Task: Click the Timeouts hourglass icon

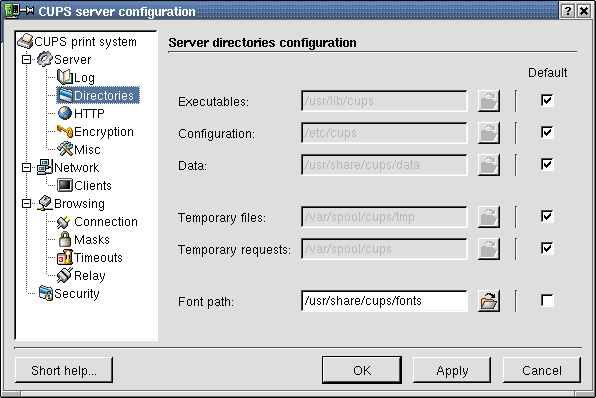Action: (x=65, y=257)
